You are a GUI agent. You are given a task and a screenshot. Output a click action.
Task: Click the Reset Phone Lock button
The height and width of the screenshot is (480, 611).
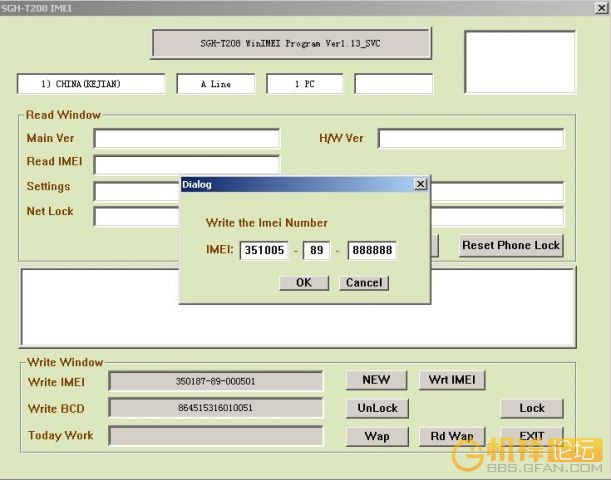(511, 245)
